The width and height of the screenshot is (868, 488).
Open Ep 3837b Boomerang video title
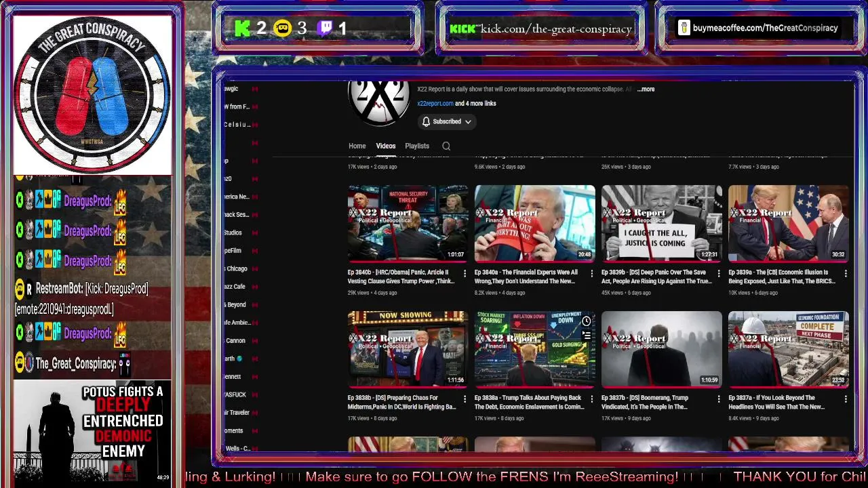click(645, 403)
